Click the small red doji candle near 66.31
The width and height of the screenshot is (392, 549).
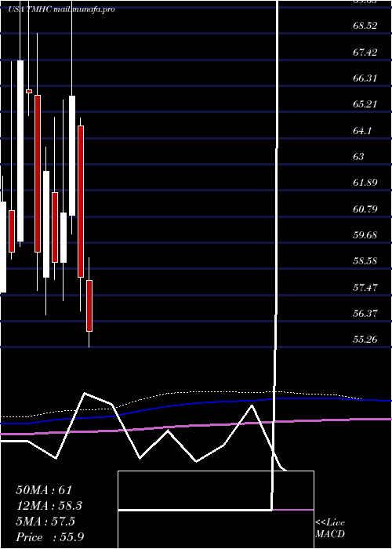point(29,92)
